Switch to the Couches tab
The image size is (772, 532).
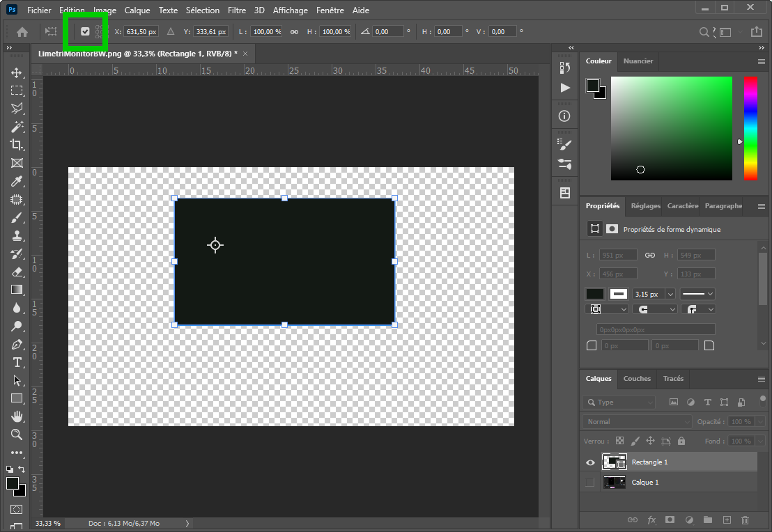[636, 378]
